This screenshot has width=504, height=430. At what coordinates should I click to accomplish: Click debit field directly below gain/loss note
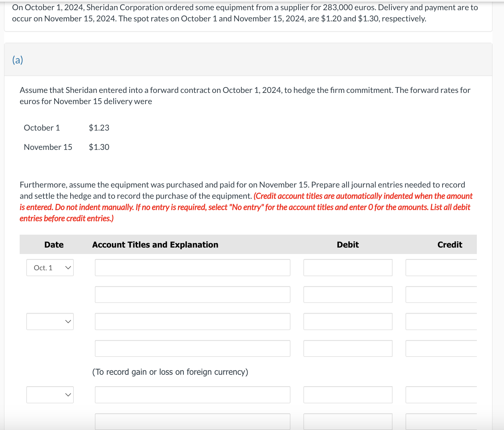(x=348, y=395)
